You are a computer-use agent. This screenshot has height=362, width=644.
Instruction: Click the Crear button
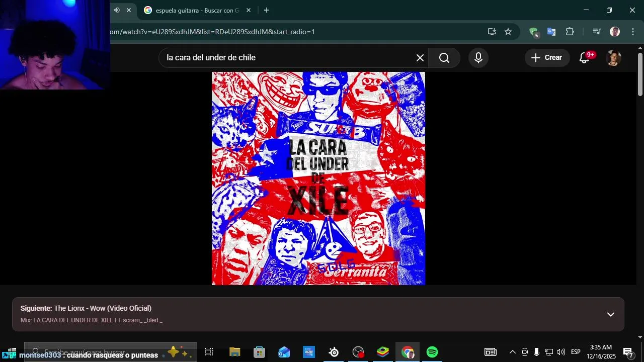[x=547, y=58]
